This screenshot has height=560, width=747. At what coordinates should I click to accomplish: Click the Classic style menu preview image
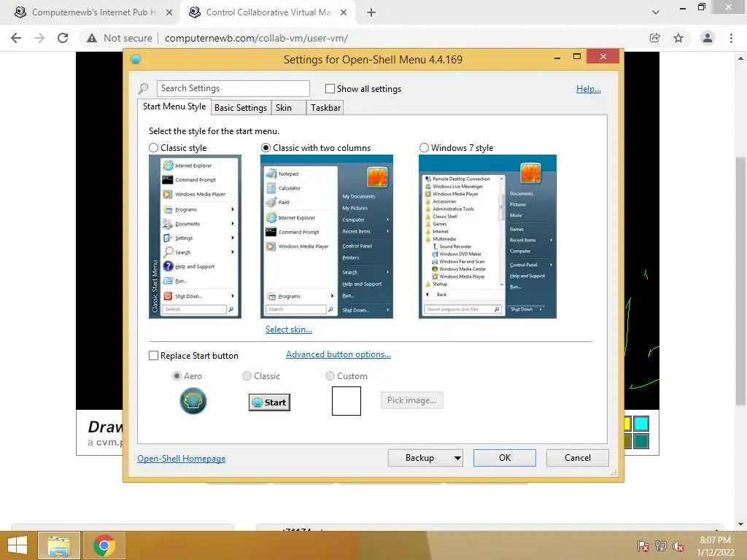[x=195, y=237]
